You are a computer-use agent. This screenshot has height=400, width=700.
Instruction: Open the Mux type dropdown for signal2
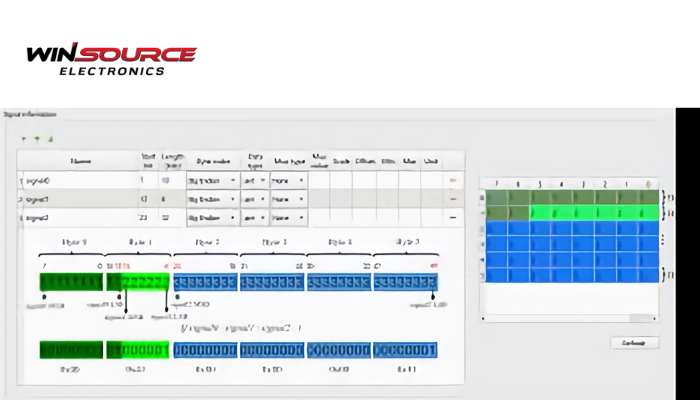pyautogui.click(x=288, y=217)
